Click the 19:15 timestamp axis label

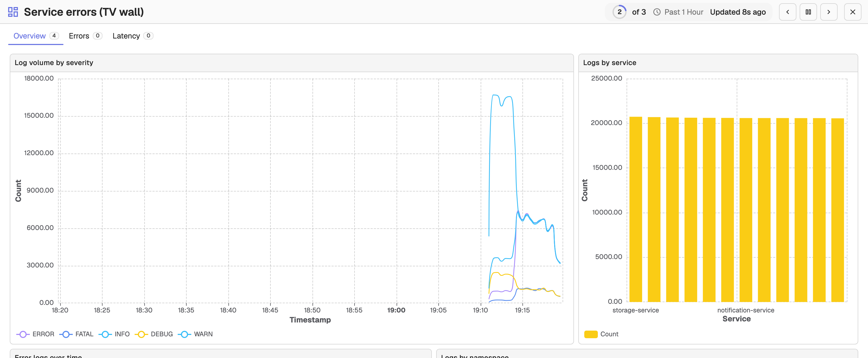(x=522, y=310)
